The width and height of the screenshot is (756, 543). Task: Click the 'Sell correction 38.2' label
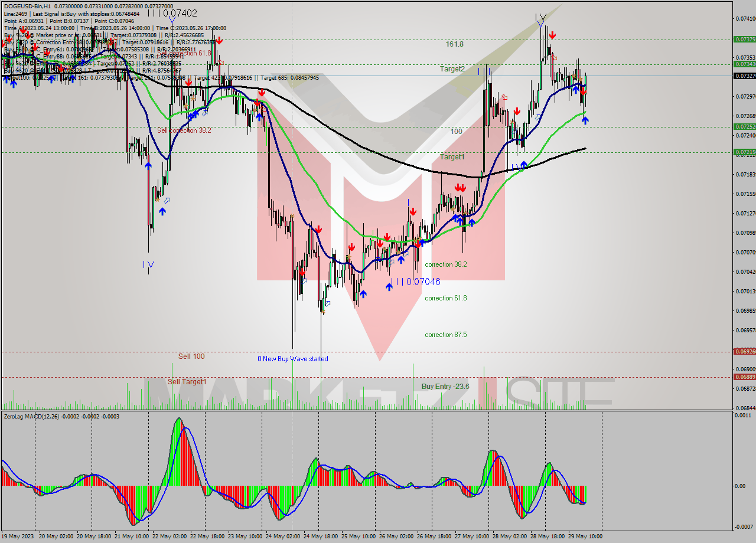coord(184,130)
